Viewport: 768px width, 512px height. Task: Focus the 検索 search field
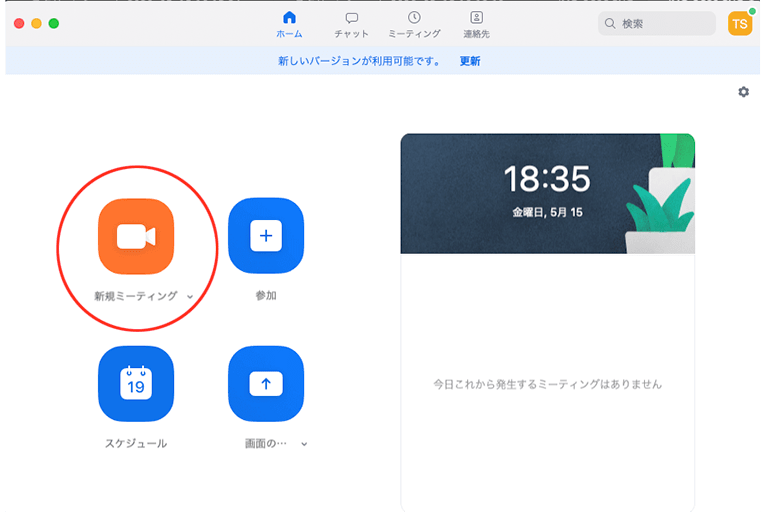coord(657,24)
